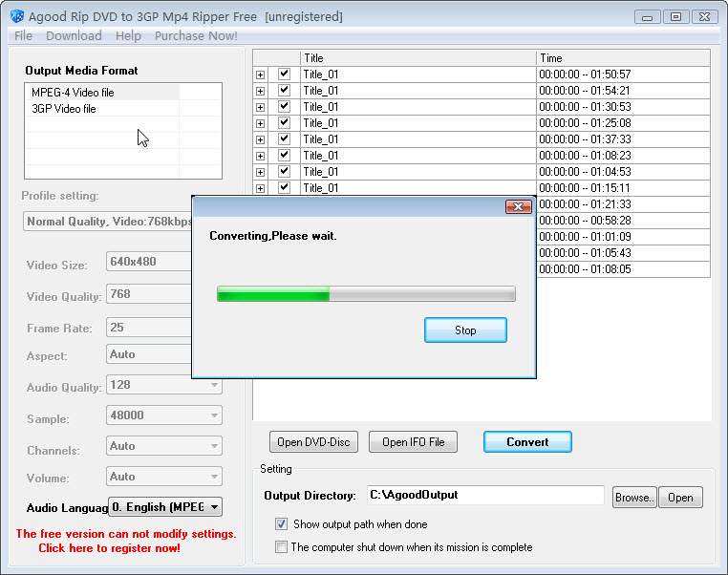Close the Agood Ripper main window
Image resolution: width=728 pixels, height=575 pixels.
[x=705, y=17]
